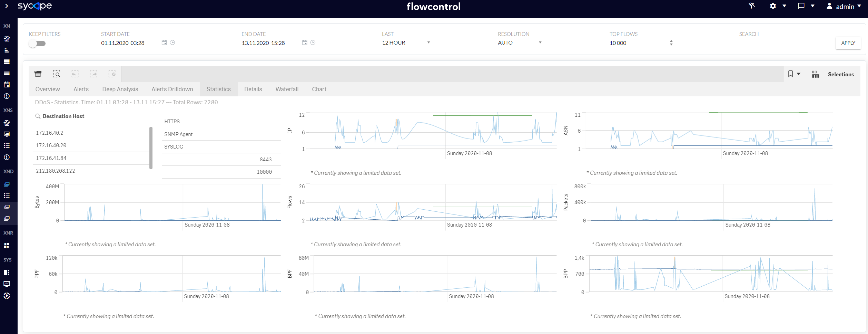Viewport: 868px width, 334px height.
Task: Click the XN bar chart sidebar icon
Action: pos(7,50)
